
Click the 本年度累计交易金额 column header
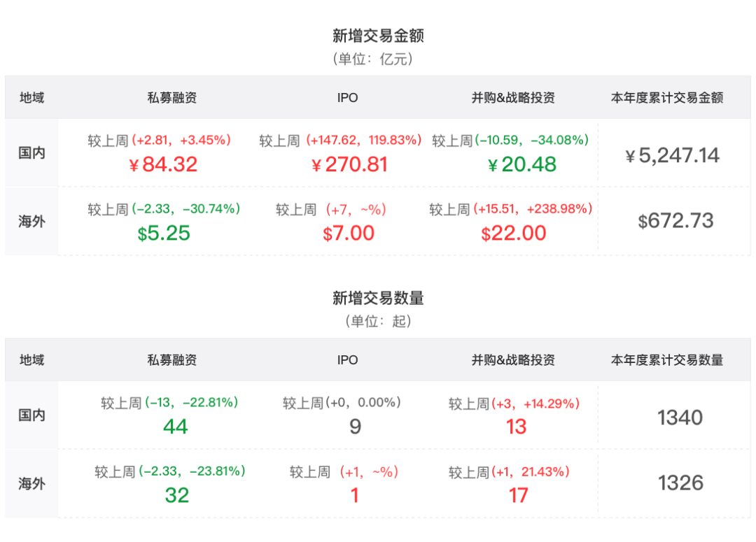click(x=667, y=98)
